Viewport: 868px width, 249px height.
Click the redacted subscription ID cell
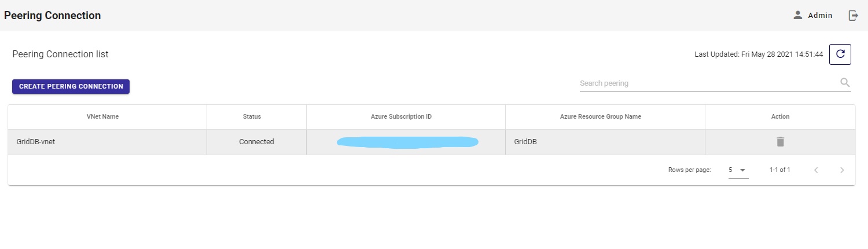coord(407,142)
